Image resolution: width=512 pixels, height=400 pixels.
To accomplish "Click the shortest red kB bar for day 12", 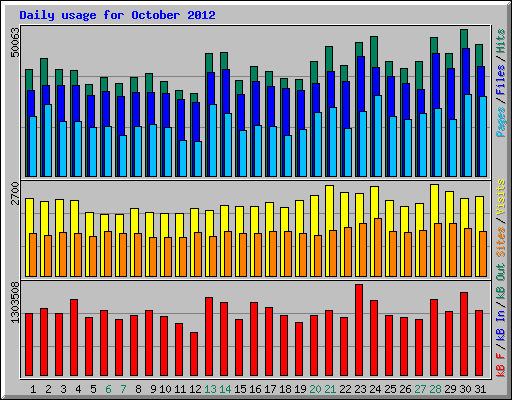I will click(x=194, y=354).
